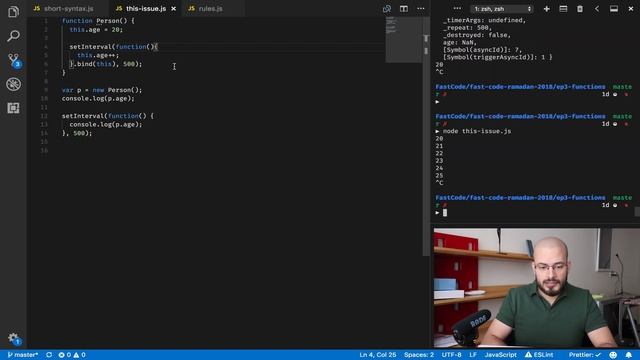
Task: Click the code minimap
Action: pos(404,40)
